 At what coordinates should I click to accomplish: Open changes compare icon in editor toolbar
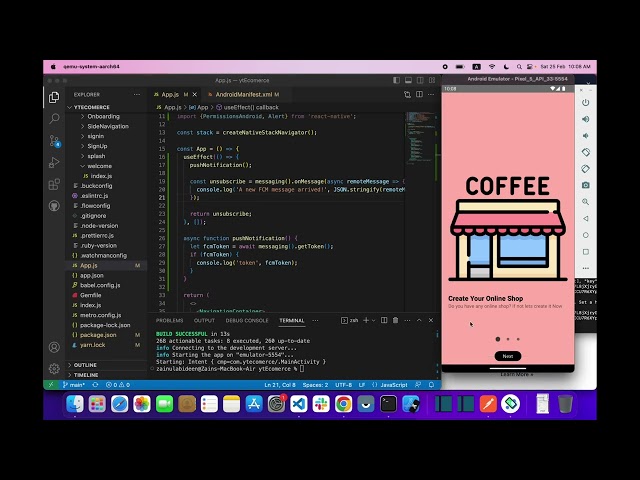[x=407, y=94]
